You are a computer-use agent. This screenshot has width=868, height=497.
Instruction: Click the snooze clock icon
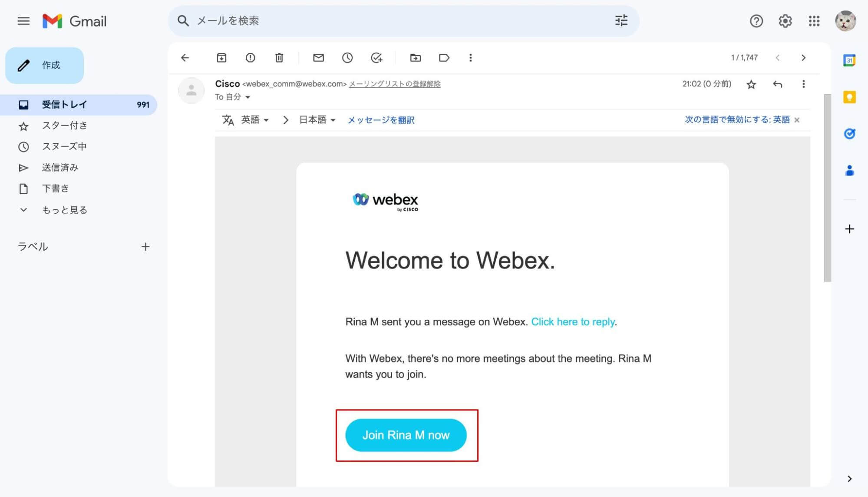click(x=347, y=58)
